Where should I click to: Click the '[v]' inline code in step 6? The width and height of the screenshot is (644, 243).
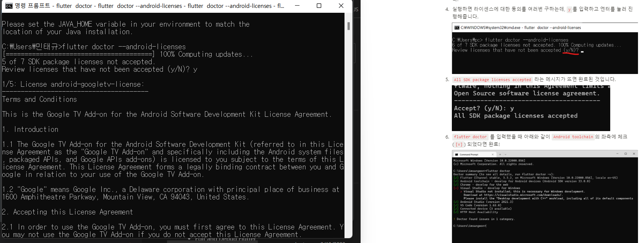pyautogui.click(x=459, y=144)
